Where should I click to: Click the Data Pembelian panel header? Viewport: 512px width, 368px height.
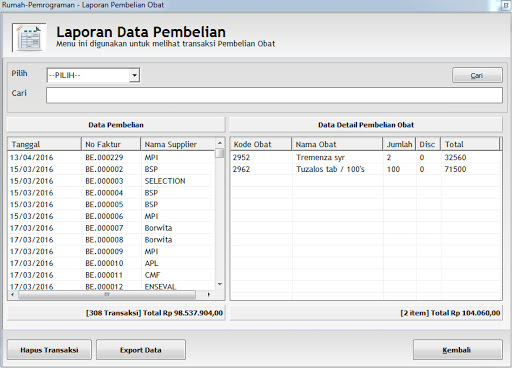point(116,125)
